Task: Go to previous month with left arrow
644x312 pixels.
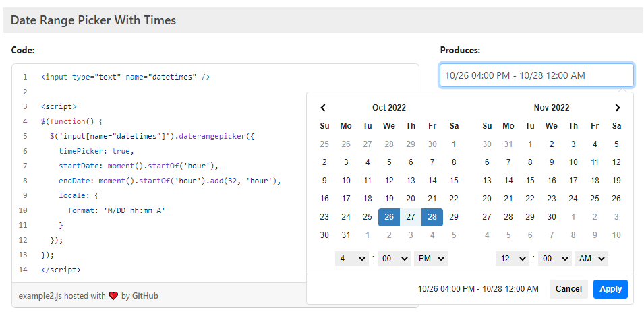Action: click(323, 108)
